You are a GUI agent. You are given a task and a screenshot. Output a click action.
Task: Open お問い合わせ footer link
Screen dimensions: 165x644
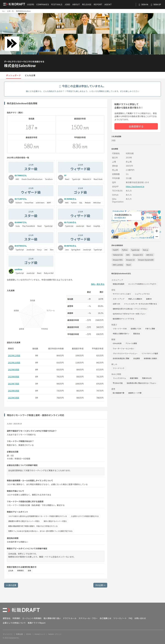(140, 618)
